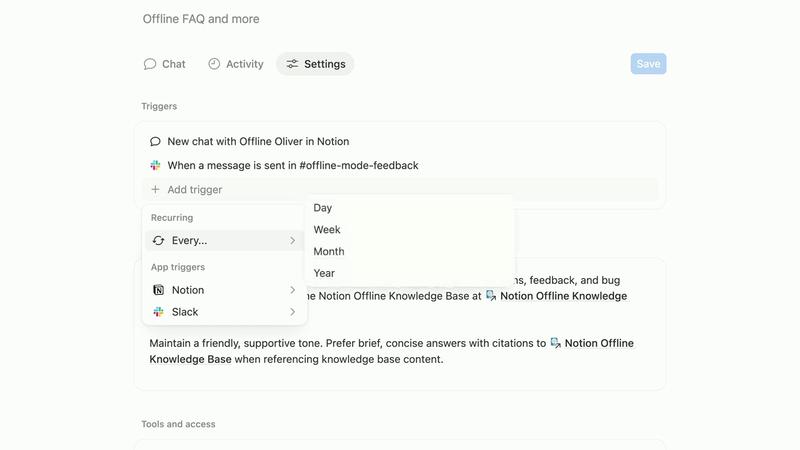Click the Activity clock icon
Image resolution: width=800 pixels, height=450 pixels.
(214, 64)
